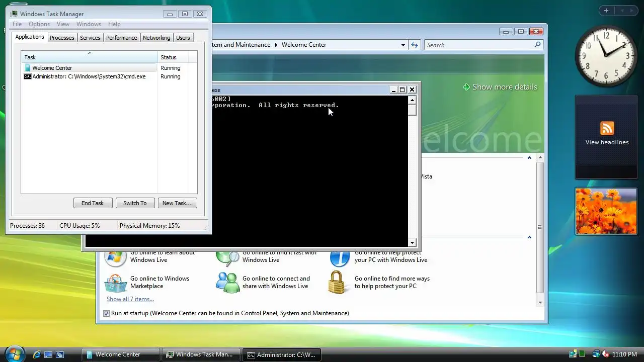
Task: Click the New Task... button
Action: tap(177, 203)
